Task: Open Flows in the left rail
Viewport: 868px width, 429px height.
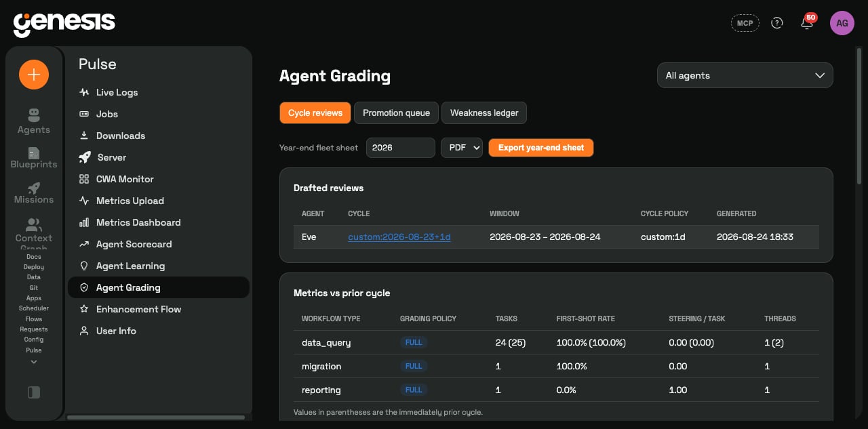Action: point(34,319)
